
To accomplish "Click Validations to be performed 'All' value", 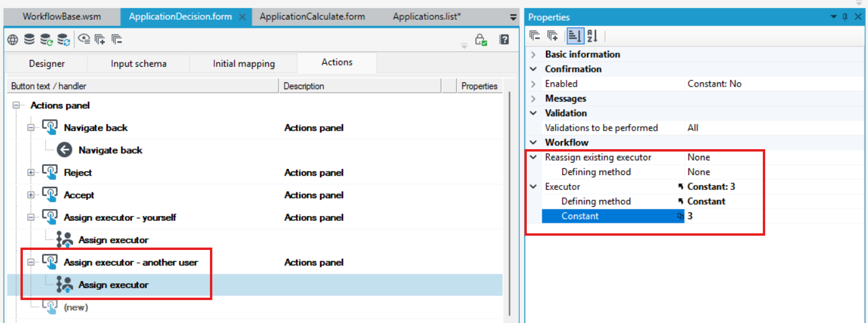I will (693, 127).
